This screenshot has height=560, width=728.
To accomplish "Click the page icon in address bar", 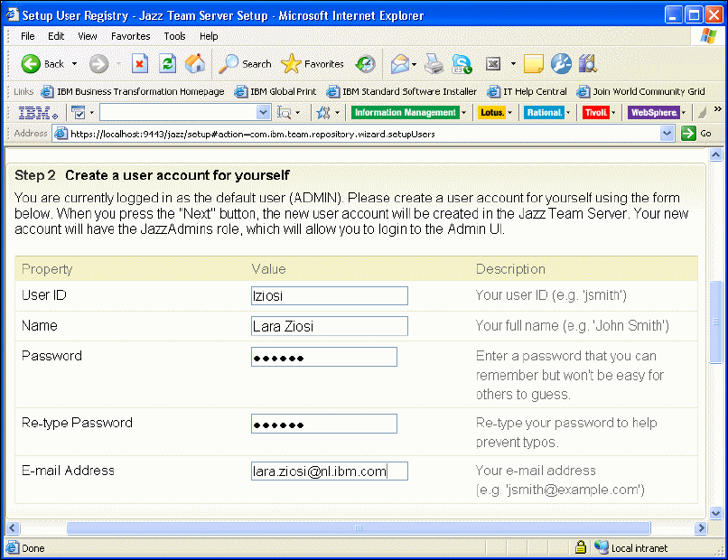I will pos(61,134).
